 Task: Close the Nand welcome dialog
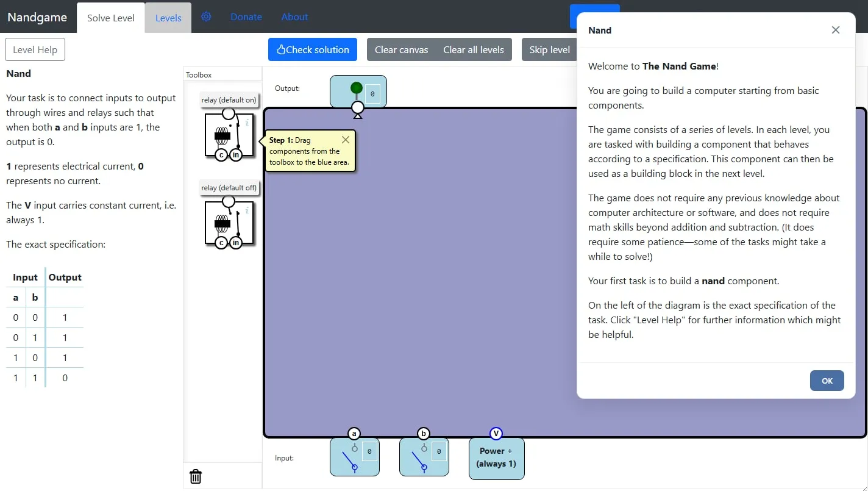836,30
